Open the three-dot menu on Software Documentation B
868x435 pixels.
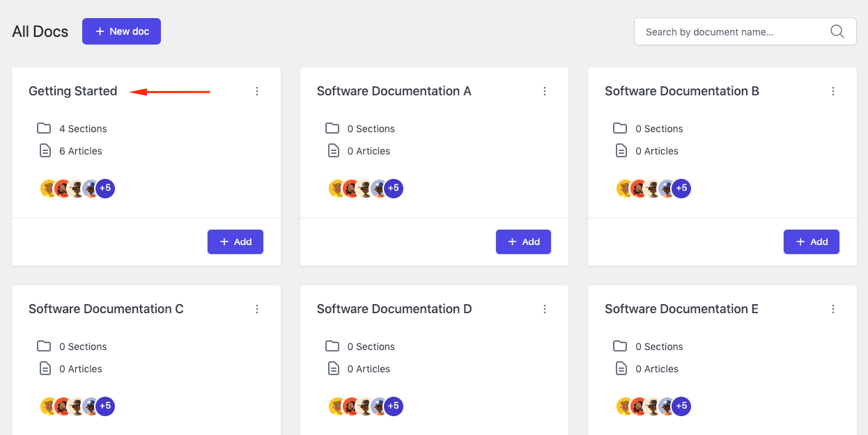coord(833,91)
